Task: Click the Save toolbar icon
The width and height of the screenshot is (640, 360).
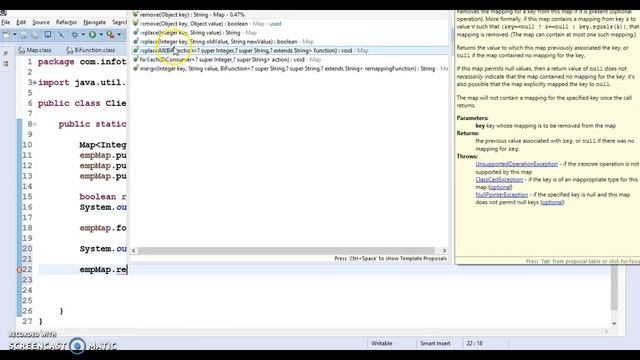Action: 24,35
